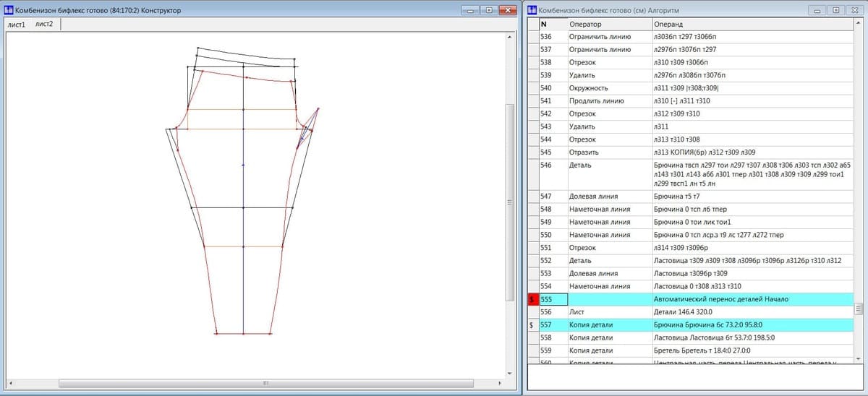Switch to the лист1 tab
The width and height of the screenshot is (868, 396).
pyautogui.click(x=17, y=25)
